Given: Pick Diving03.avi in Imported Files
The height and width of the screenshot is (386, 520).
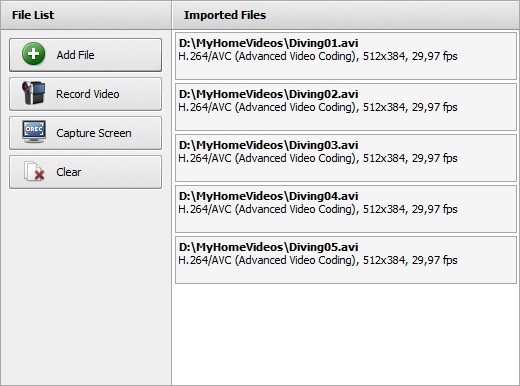Looking at the screenshot, I should pyautogui.click(x=346, y=158).
